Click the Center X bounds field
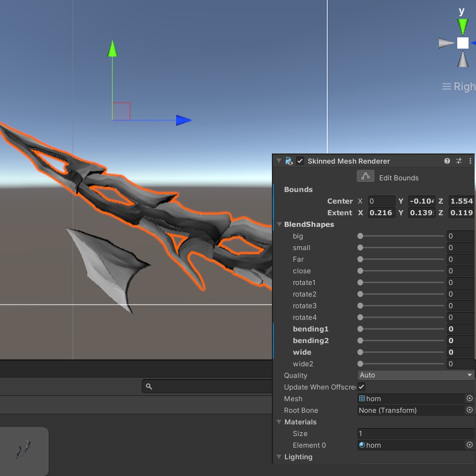The height and width of the screenshot is (476, 476). coord(382,201)
